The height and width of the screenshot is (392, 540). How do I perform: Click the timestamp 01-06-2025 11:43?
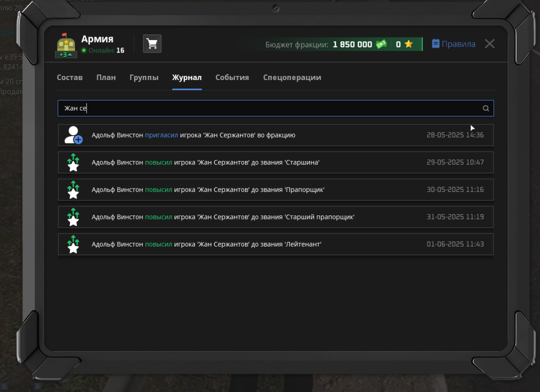coord(455,244)
